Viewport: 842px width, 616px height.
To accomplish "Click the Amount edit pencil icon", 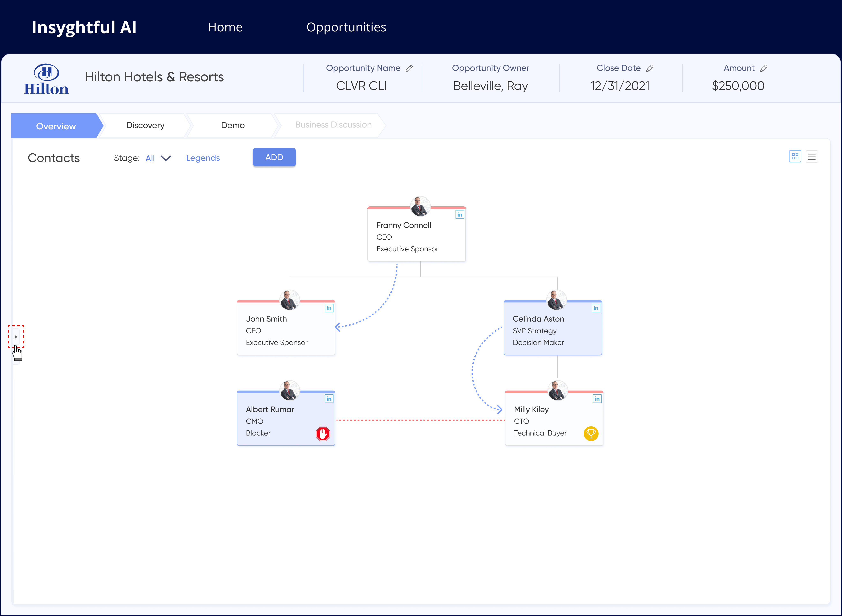I will click(x=764, y=68).
